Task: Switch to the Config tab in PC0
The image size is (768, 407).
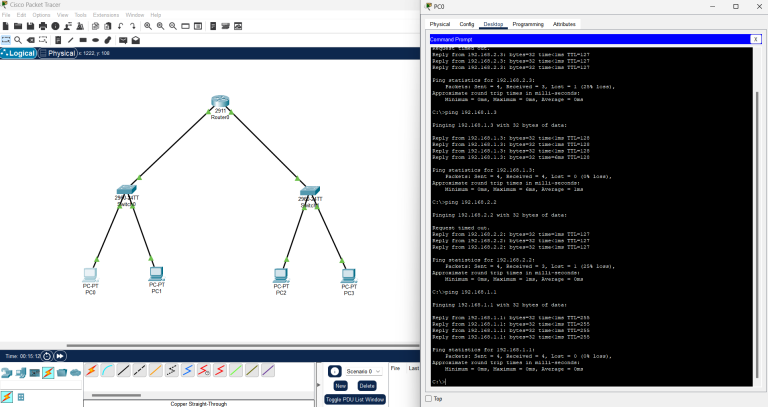Action: 467,24
